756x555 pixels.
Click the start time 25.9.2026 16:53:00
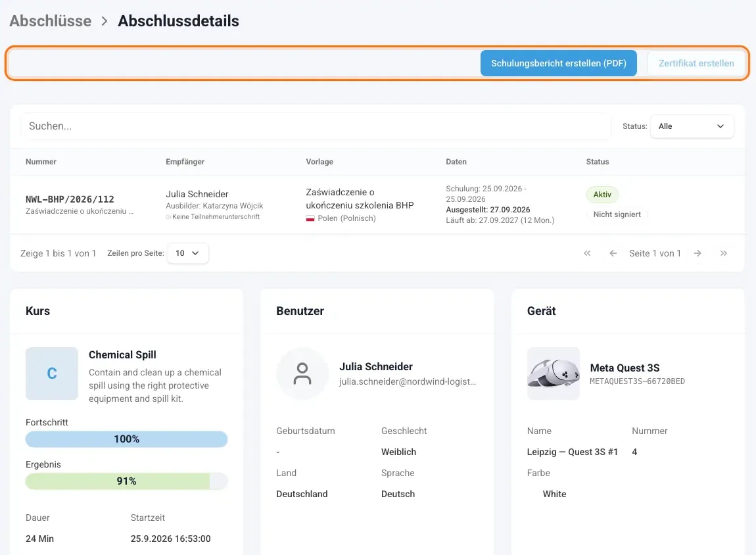(x=170, y=539)
